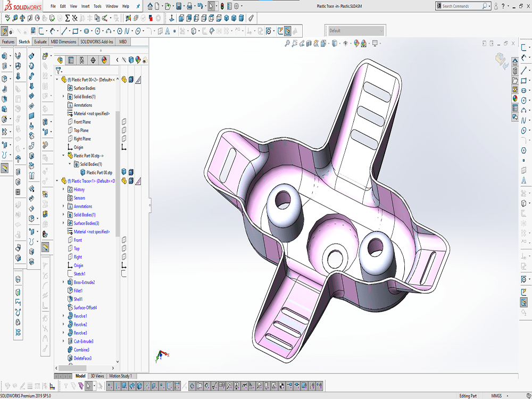Image resolution: width=532 pixels, height=399 pixels.
Task: Collapse the Plastic Trace<1> component
Action: (x=57, y=181)
